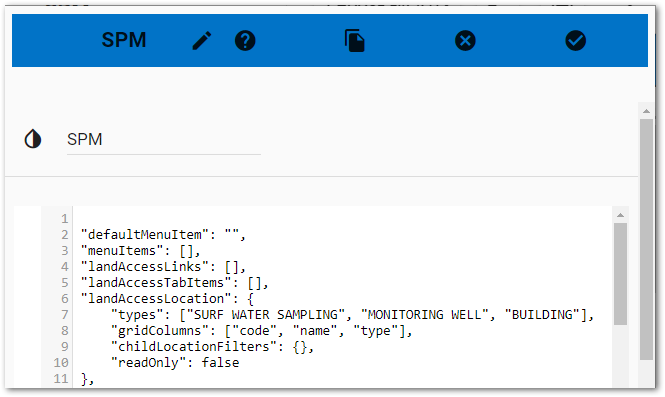Click code editor scrollbar up arrow
This screenshot has width=665, height=397.
pyautogui.click(x=620, y=215)
